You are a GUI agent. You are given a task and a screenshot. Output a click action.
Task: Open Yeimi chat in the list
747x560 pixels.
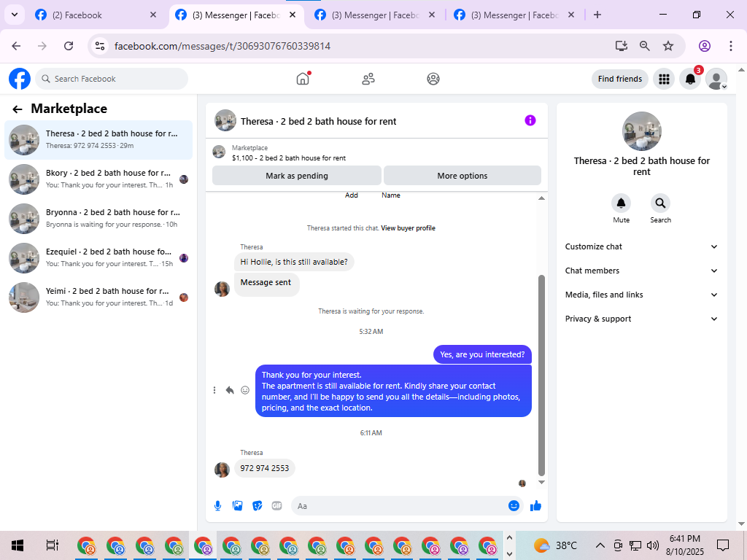(98, 297)
